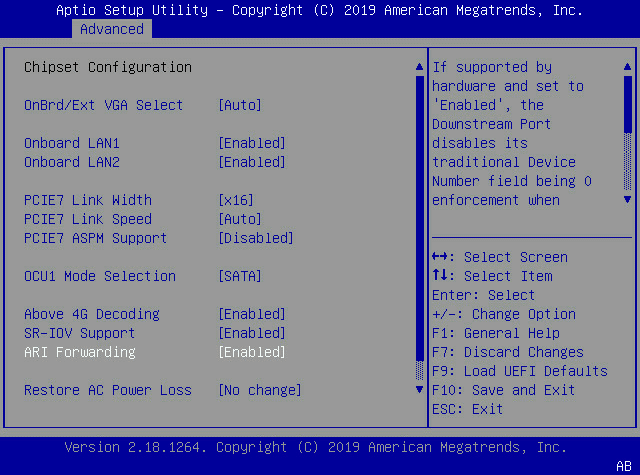Viewport: 640px width, 475px height.
Task: Click the F10: Save and Exit hint
Action: (503, 390)
